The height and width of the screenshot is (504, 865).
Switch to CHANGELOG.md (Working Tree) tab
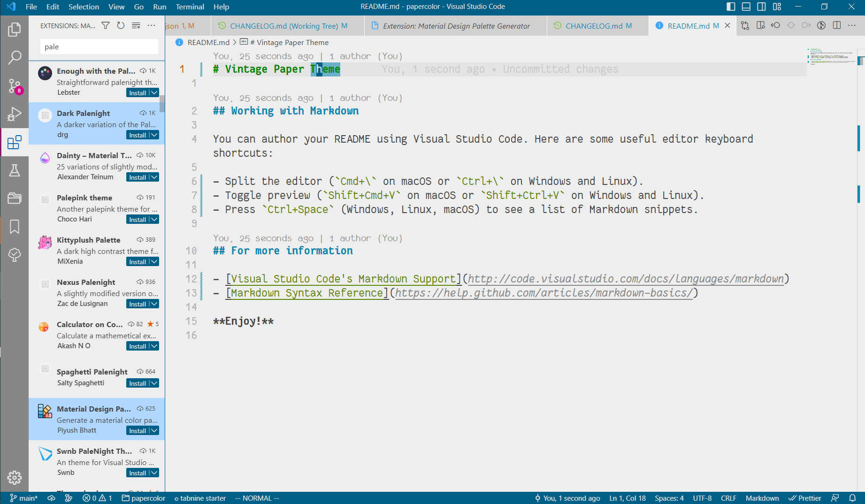288,26
